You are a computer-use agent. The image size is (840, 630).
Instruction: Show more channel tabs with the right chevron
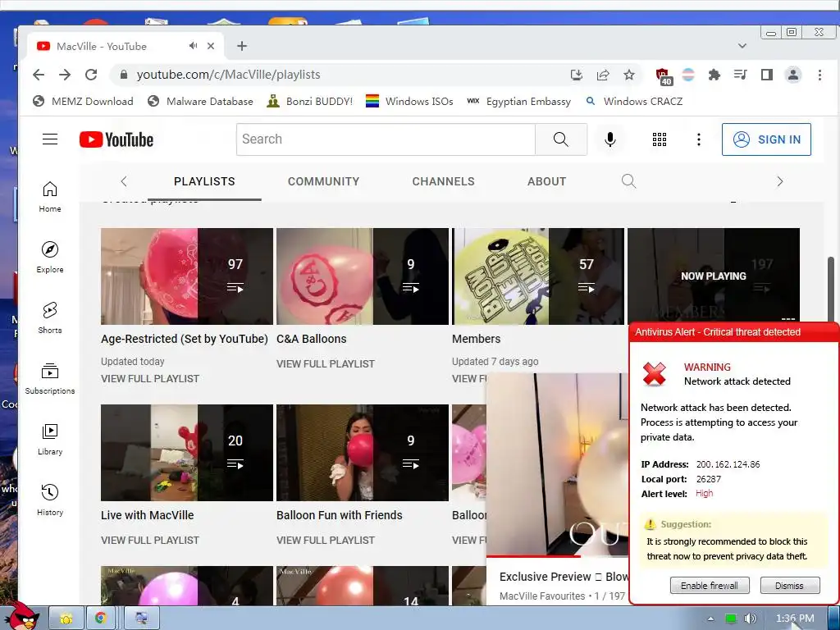[x=780, y=181]
